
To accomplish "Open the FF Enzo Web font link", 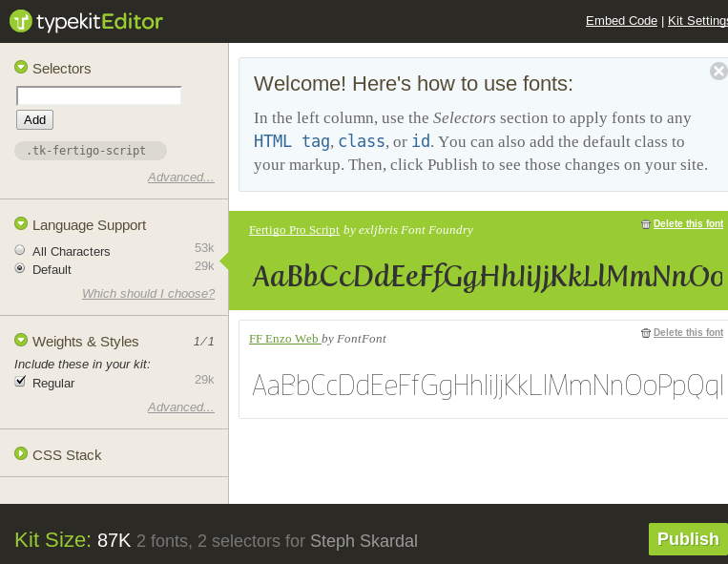I will [x=284, y=339].
